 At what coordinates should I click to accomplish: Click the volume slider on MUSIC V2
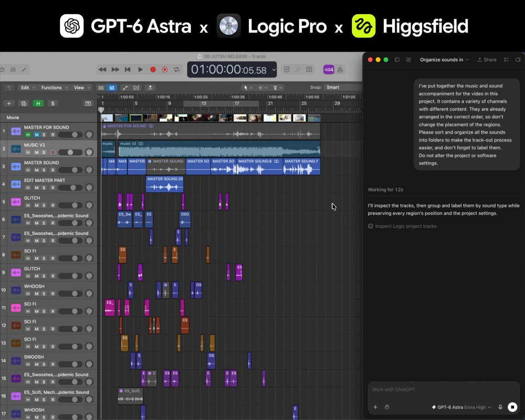click(x=70, y=152)
